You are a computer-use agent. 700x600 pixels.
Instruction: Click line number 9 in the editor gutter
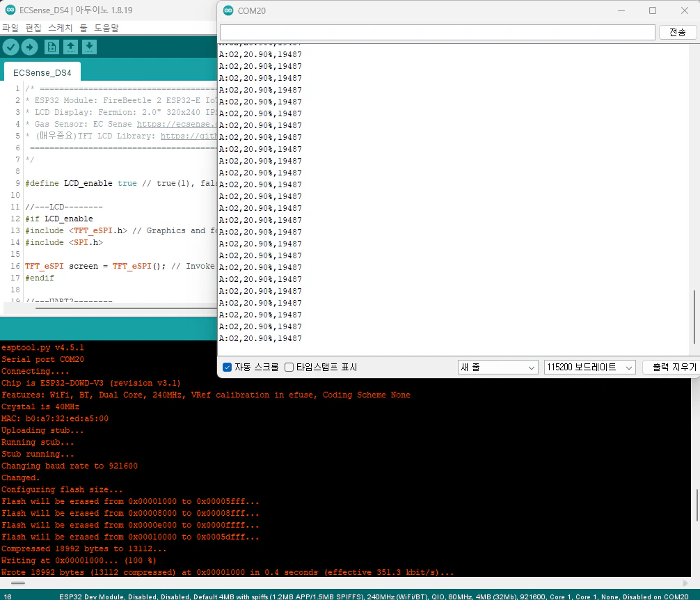[x=17, y=183]
